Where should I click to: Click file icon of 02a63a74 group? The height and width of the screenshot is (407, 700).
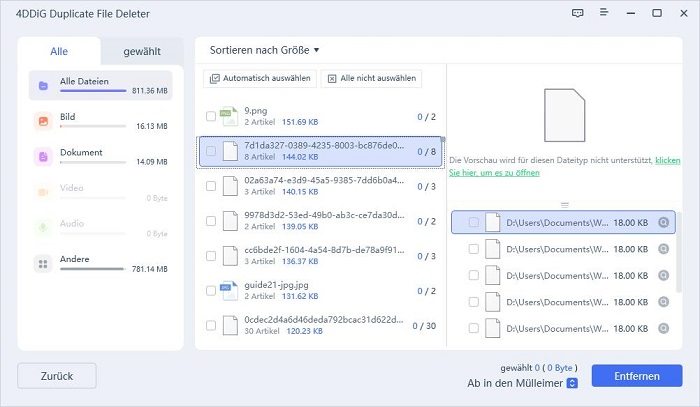point(230,186)
